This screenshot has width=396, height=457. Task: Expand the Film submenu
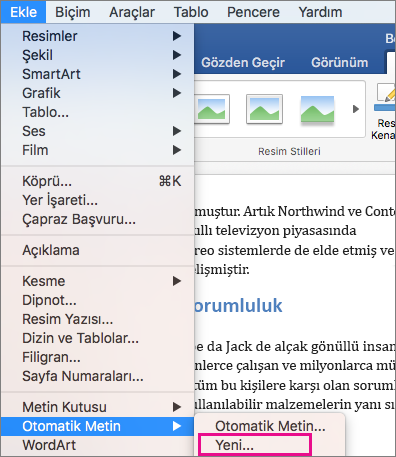coord(97,150)
